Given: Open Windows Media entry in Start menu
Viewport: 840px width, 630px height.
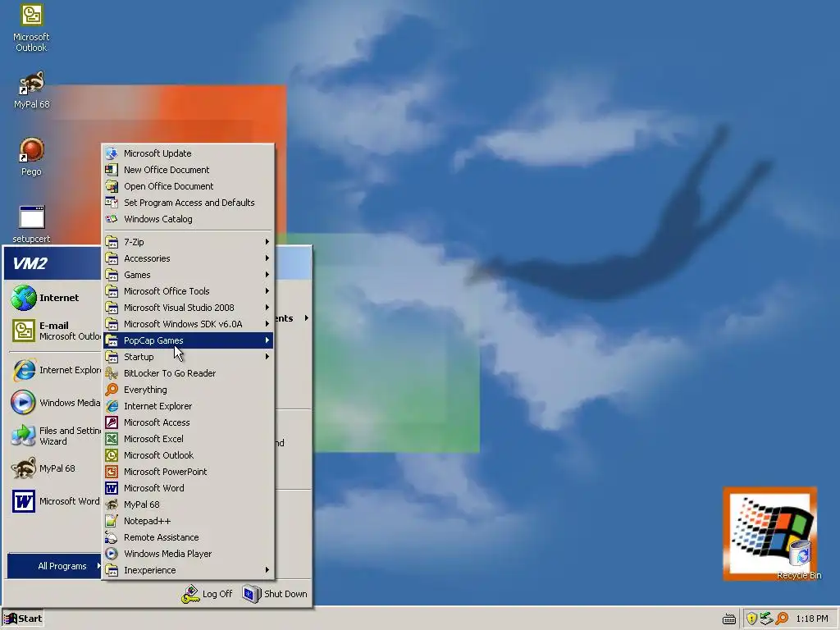Looking at the screenshot, I should [55, 403].
